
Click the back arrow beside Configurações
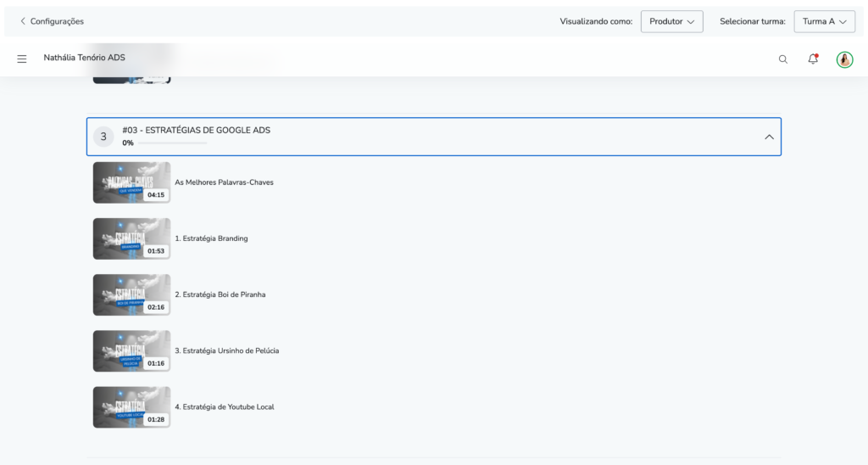(x=23, y=21)
